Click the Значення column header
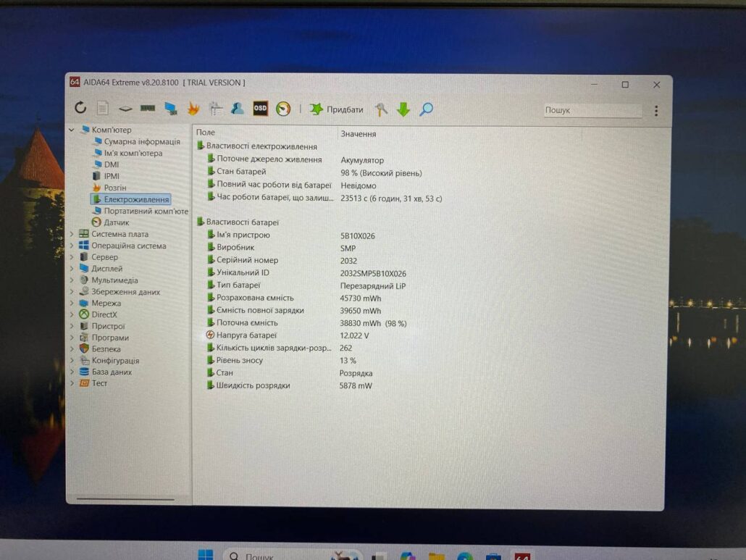The image size is (746, 560). point(358,133)
